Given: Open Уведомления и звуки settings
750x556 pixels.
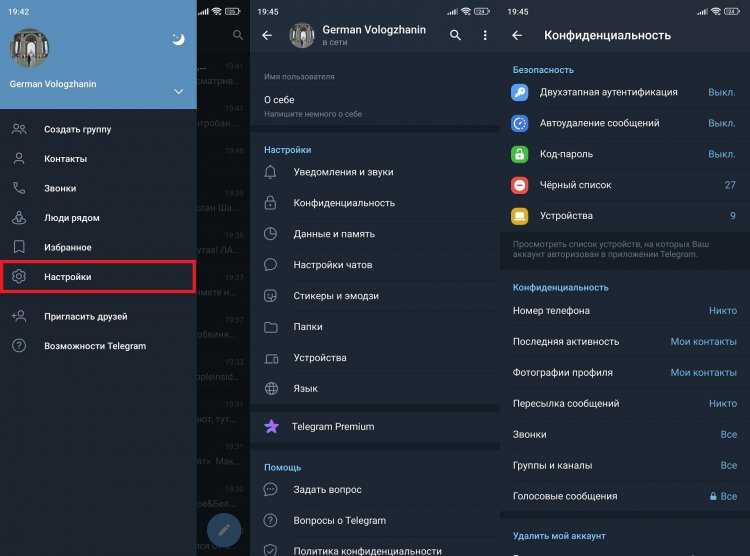Looking at the screenshot, I should pos(375,172).
